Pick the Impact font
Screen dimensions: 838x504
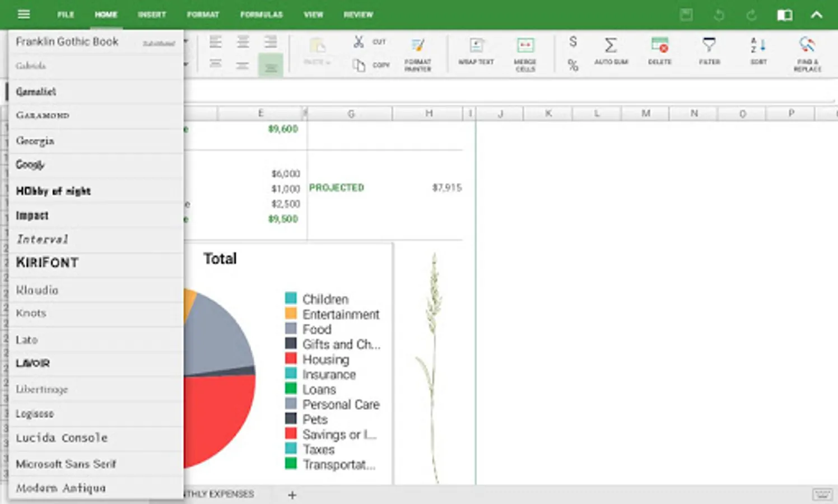point(96,216)
